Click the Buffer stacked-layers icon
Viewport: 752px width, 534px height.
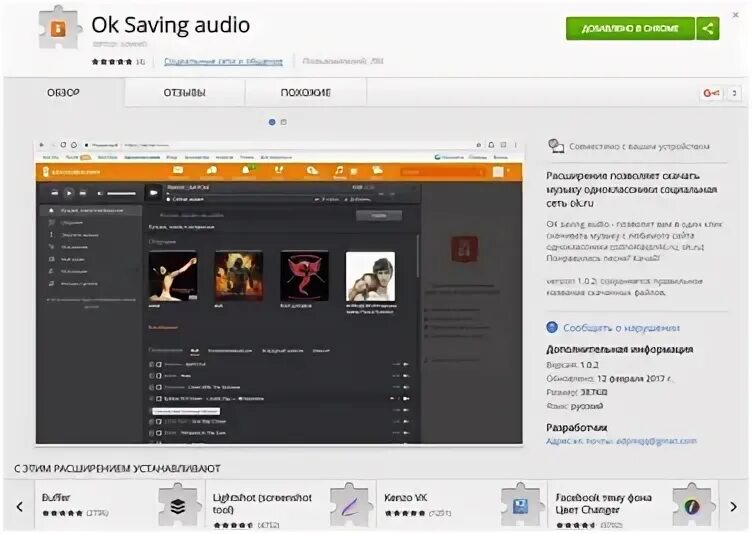click(x=178, y=506)
